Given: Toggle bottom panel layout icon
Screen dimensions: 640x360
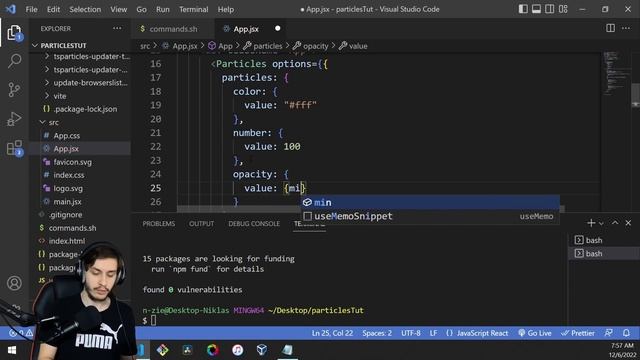Looking at the screenshot, I should point(536,9).
